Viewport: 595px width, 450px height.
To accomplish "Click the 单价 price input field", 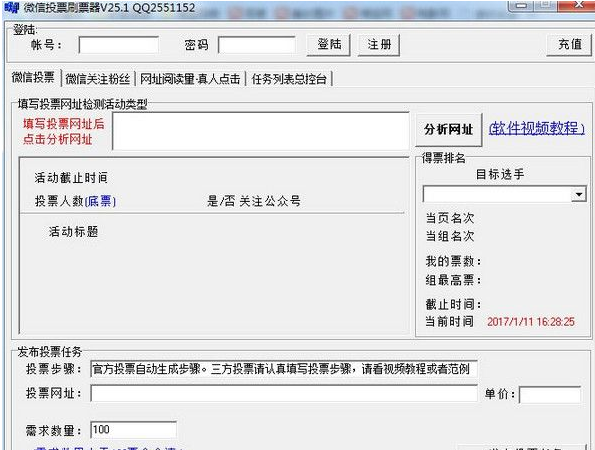I will coord(550,394).
